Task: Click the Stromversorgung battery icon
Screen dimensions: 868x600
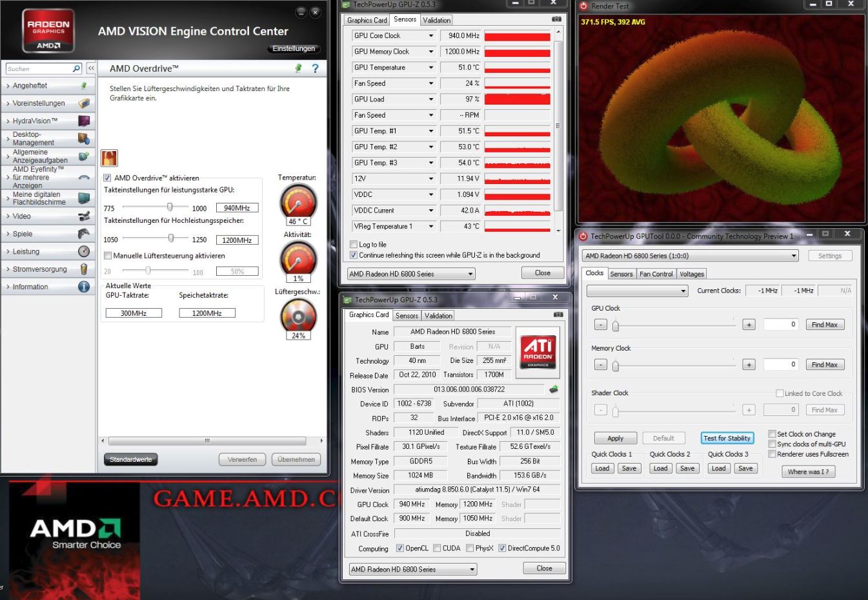Action: pyautogui.click(x=84, y=269)
